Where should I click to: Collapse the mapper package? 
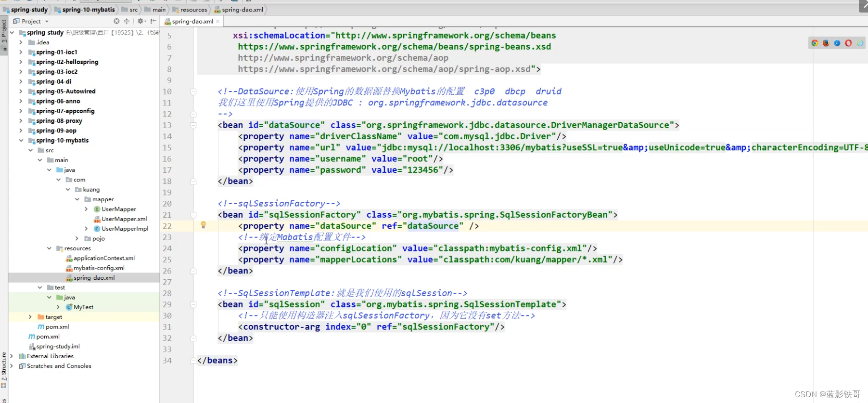[x=77, y=199]
